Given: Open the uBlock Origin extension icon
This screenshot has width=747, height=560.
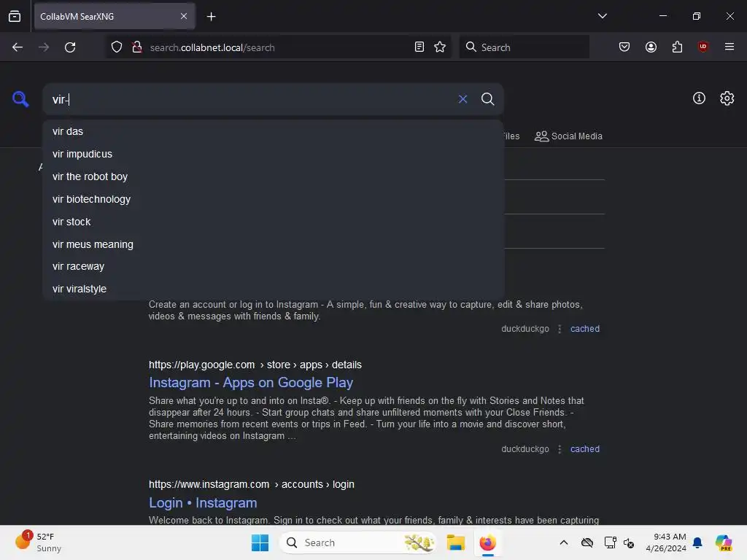Looking at the screenshot, I should [703, 47].
